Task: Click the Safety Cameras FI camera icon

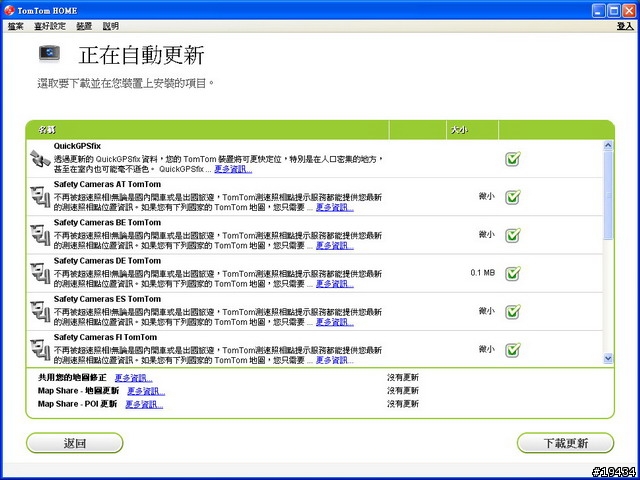Action: 40,351
